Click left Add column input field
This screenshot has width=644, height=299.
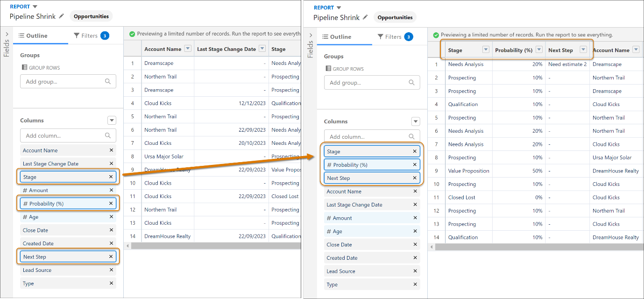(68, 135)
